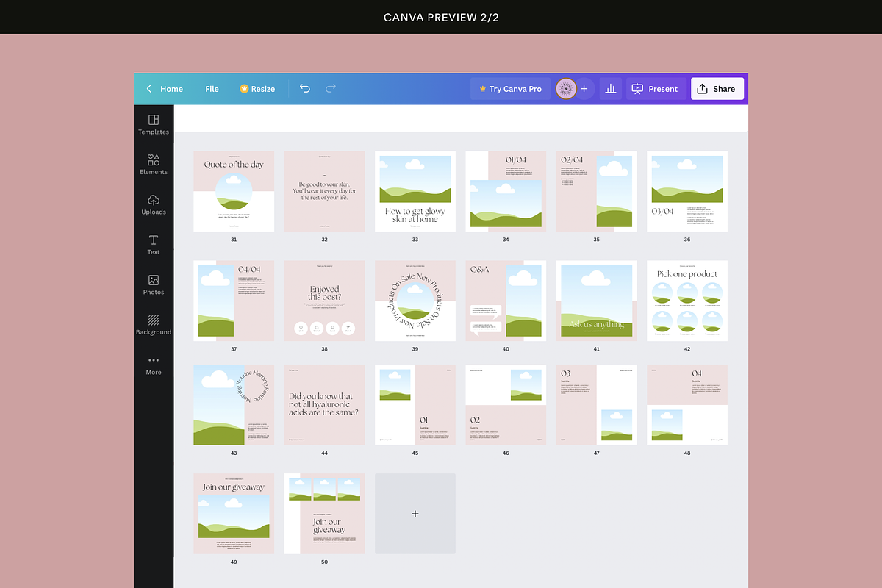
Task: Click page number label 39
Action: coord(415,349)
